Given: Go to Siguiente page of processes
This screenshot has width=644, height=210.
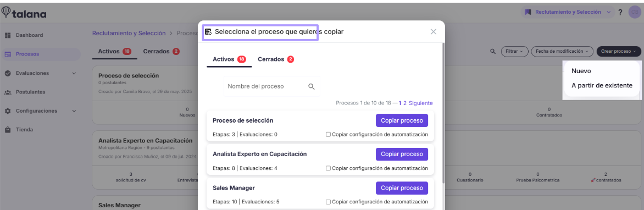Looking at the screenshot, I should pyautogui.click(x=420, y=103).
